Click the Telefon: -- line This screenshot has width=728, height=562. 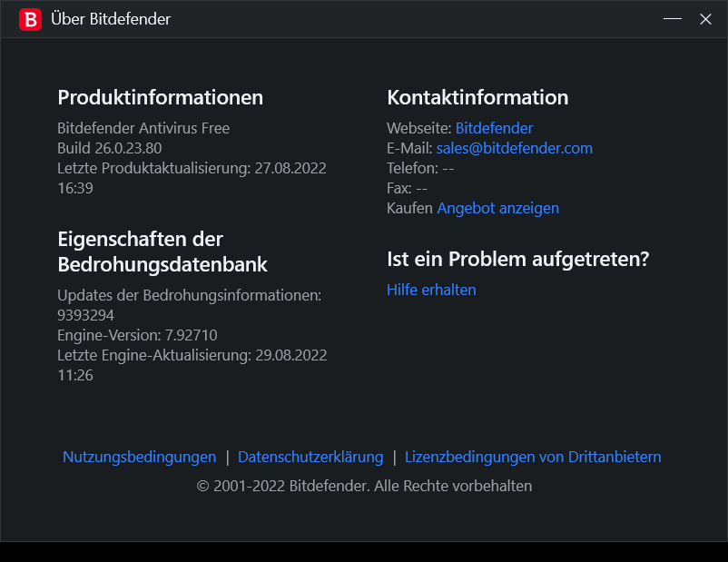click(x=420, y=168)
